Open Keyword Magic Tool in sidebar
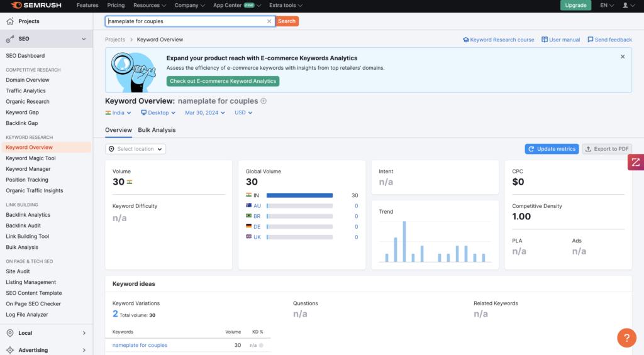 click(x=31, y=158)
